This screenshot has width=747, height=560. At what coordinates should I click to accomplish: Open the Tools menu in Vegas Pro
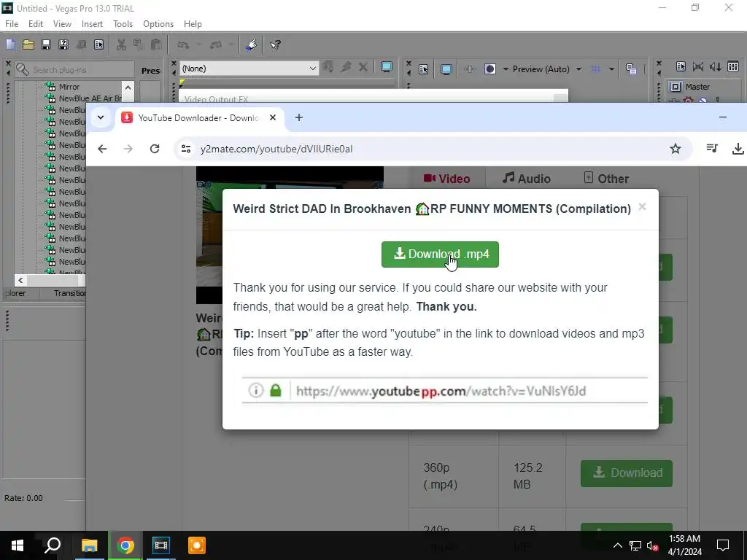[x=123, y=24]
